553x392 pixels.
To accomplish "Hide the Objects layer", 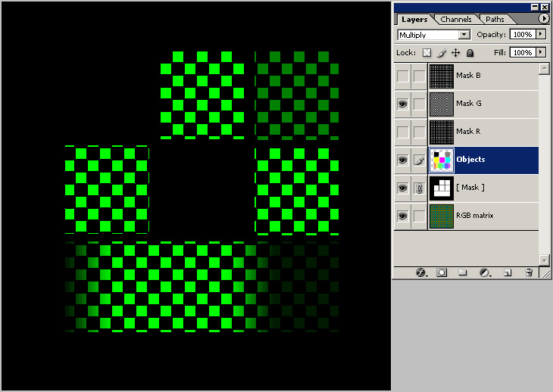I will (403, 160).
